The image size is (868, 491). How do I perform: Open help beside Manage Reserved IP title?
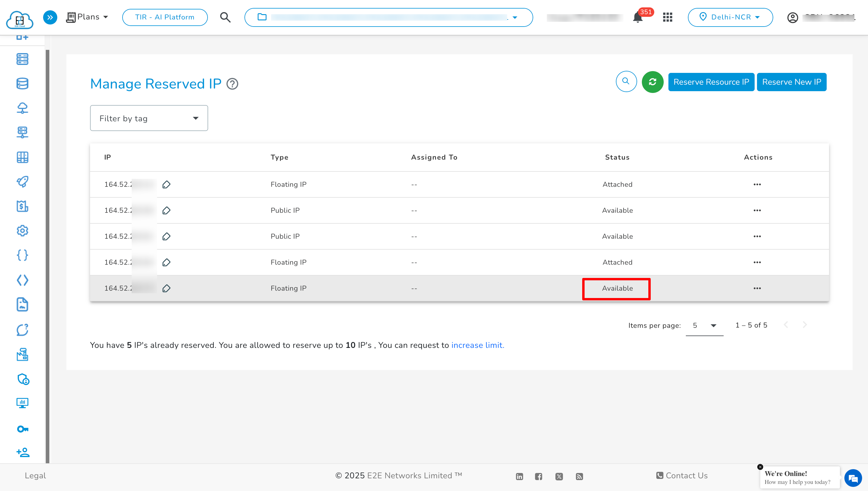point(232,84)
